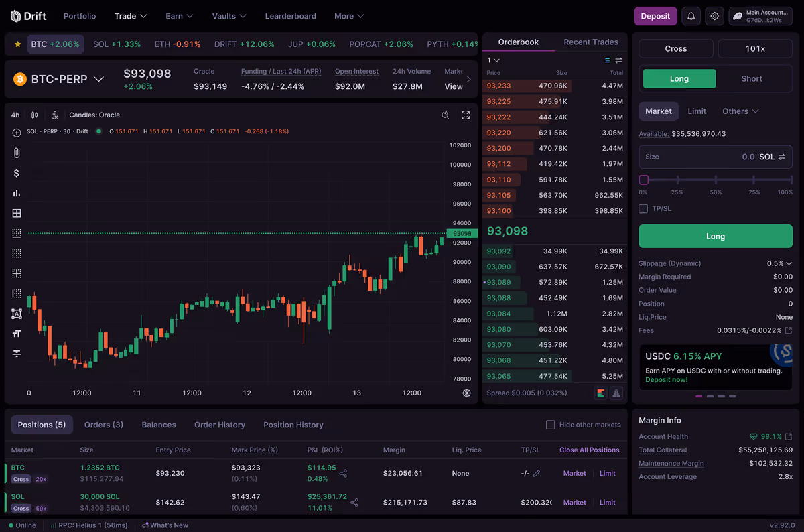
Task: Open the Position History tab
Action: pyautogui.click(x=293, y=425)
